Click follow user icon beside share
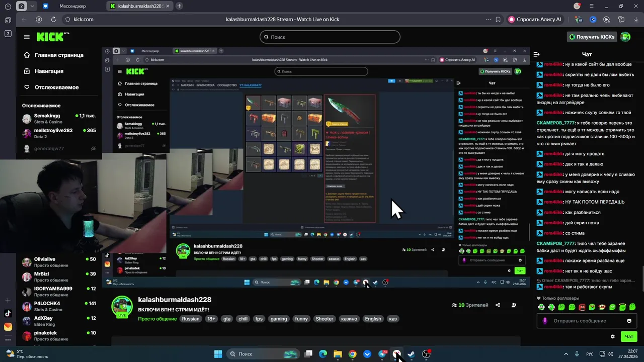This screenshot has width=644, height=362. point(514,305)
